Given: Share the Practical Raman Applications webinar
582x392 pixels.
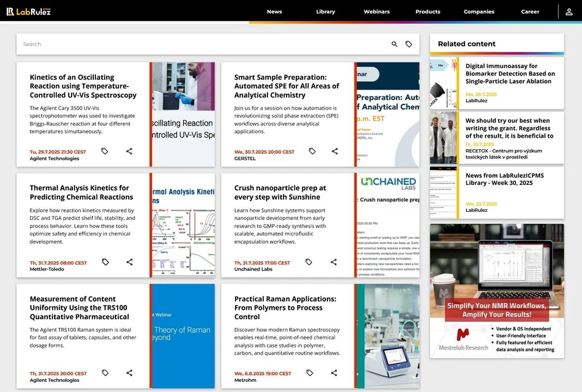Looking at the screenshot, I should pyautogui.click(x=334, y=372).
